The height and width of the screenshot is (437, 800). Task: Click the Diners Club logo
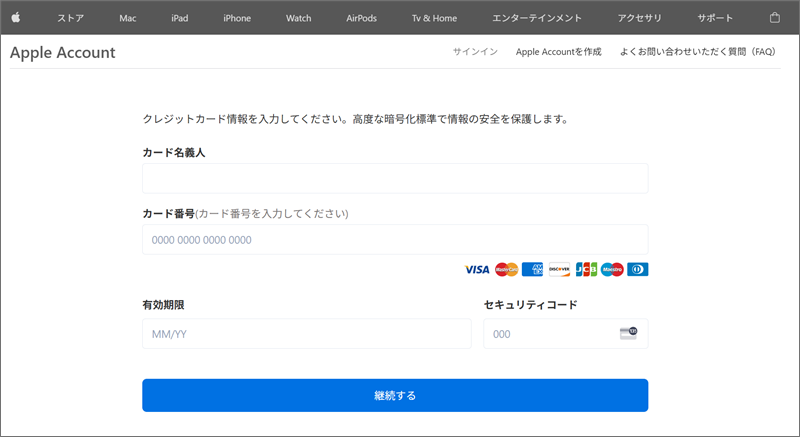pos(638,269)
